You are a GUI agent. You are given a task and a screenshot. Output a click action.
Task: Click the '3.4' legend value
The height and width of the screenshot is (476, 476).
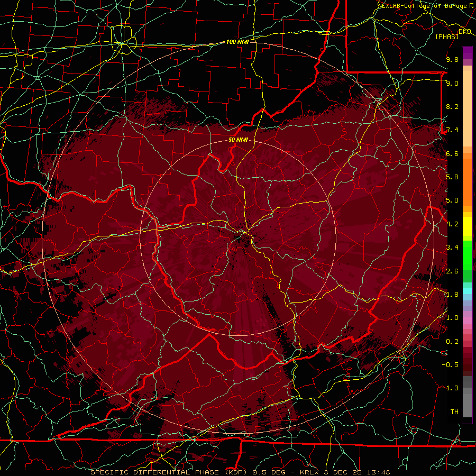(452, 248)
